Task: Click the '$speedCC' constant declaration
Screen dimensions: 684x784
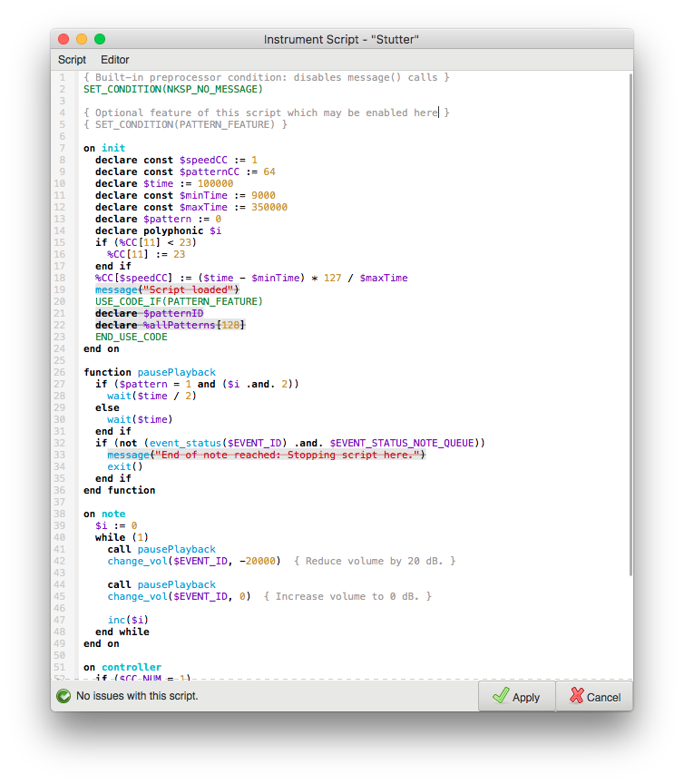Action: point(177,160)
